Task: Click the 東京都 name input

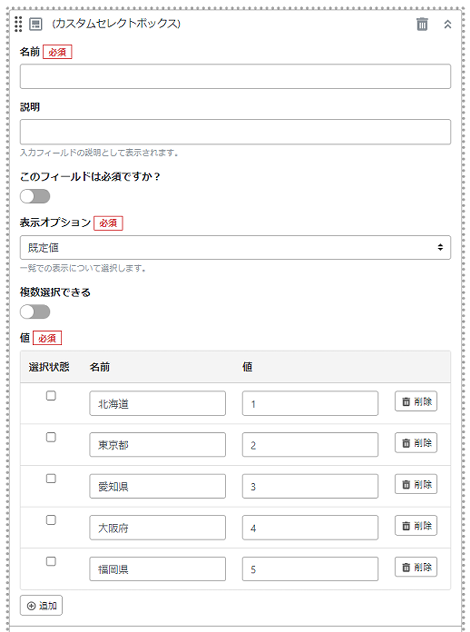Action: [x=158, y=445]
